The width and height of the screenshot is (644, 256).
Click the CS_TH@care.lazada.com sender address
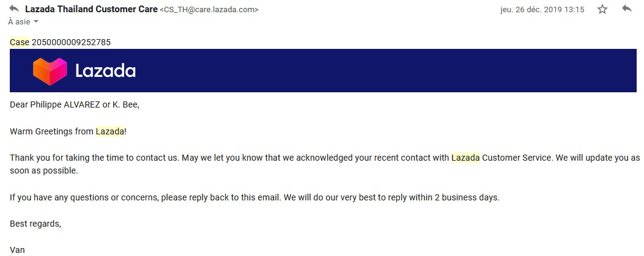[209, 9]
